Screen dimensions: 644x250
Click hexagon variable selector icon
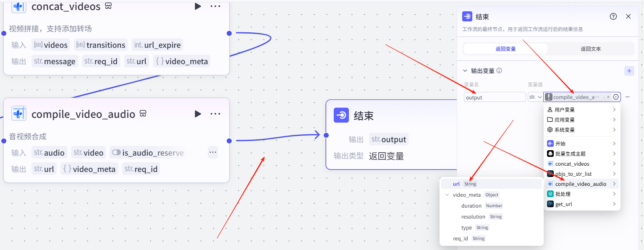tap(616, 97)
